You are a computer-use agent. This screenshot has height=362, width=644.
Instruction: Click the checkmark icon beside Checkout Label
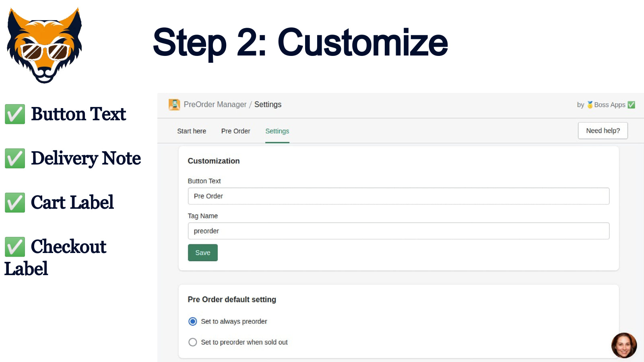[15, 247]
